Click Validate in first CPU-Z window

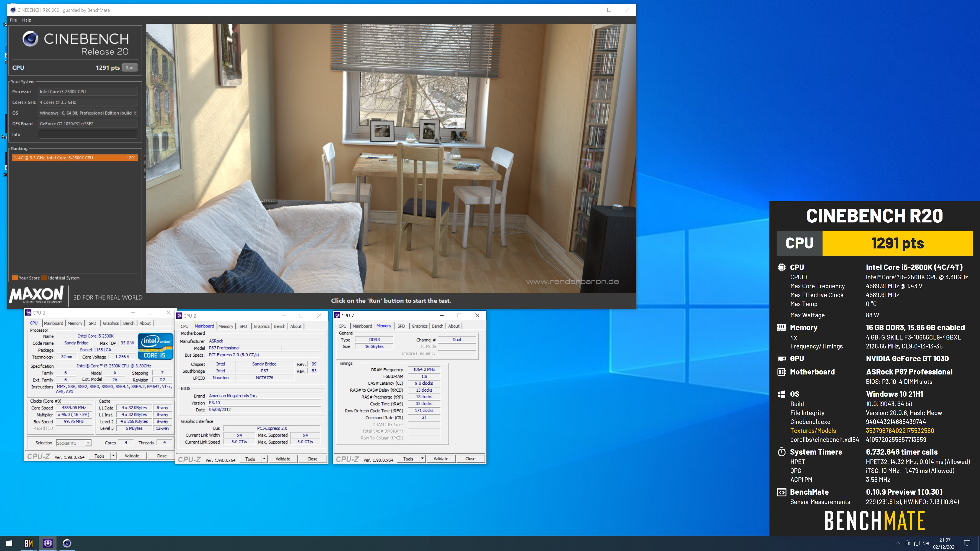(x=132, y=456)
